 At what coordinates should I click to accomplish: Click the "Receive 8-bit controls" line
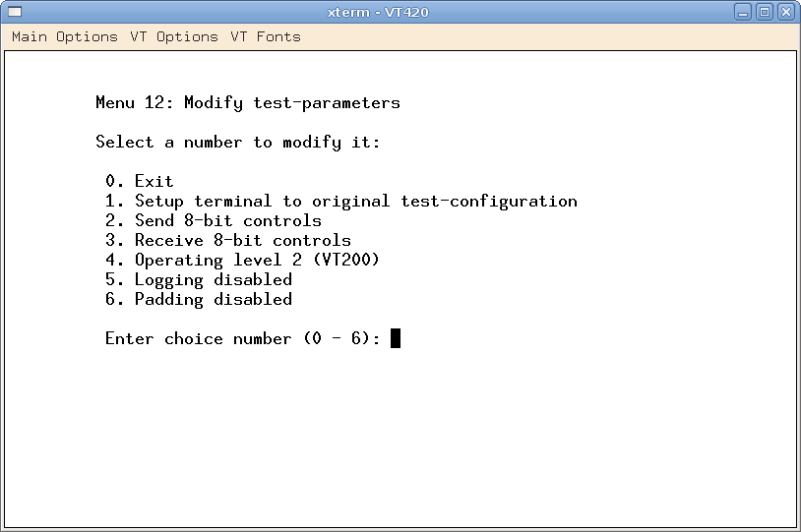(242, 240)
